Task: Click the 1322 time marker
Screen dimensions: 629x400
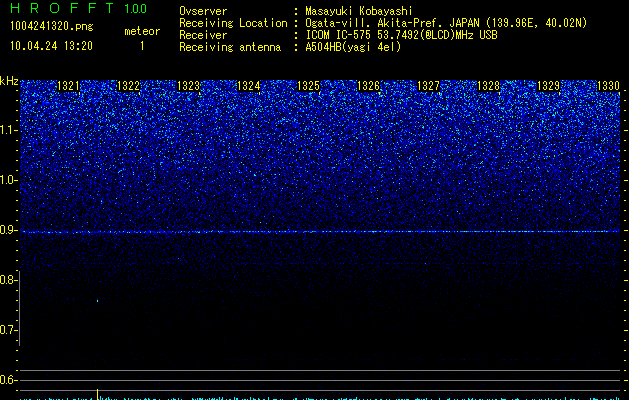Action: click(x=128, y=86)
